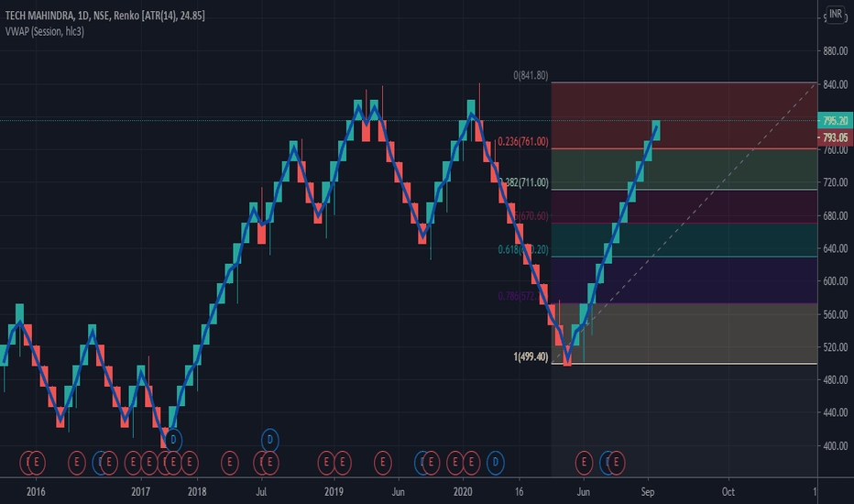
Task: Click the red 793.05 price tag
Action: (x=835, y=137)
